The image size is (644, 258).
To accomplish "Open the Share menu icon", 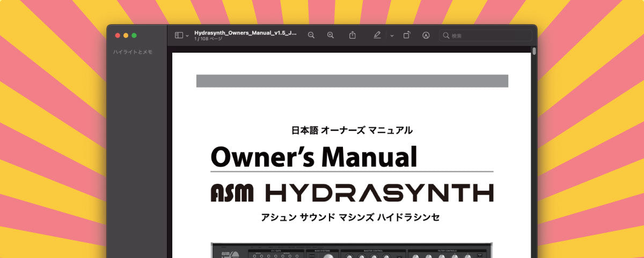I will coord(353,35).
